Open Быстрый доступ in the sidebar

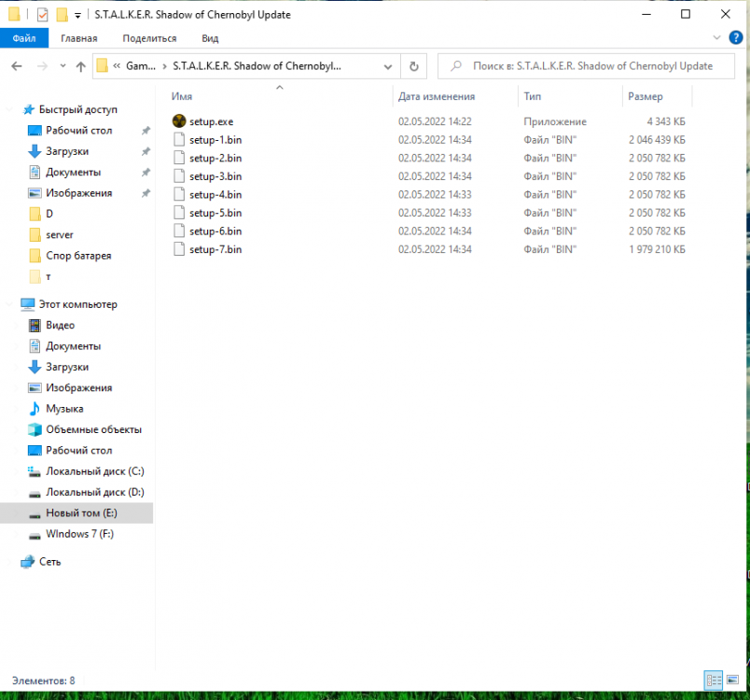coord(78,109)
